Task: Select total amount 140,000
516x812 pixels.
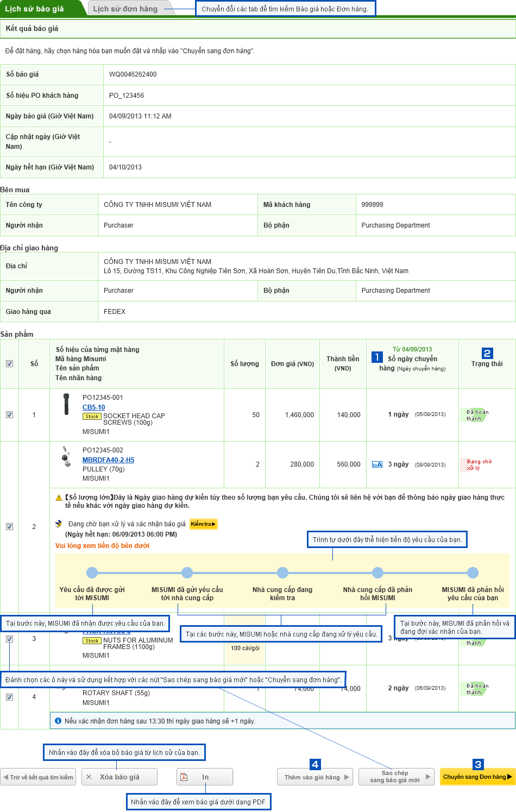Action: point(349,415)
